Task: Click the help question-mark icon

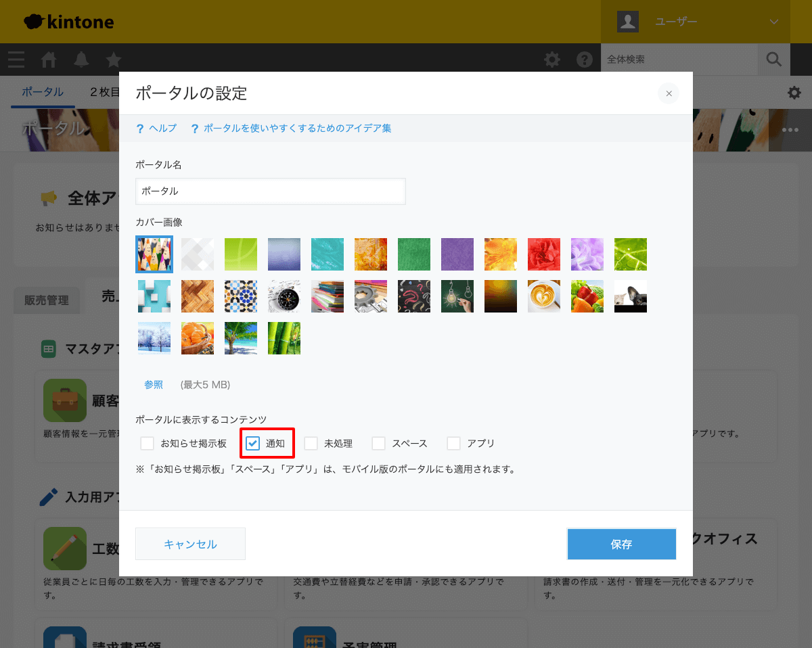Action: pos(584,60)
